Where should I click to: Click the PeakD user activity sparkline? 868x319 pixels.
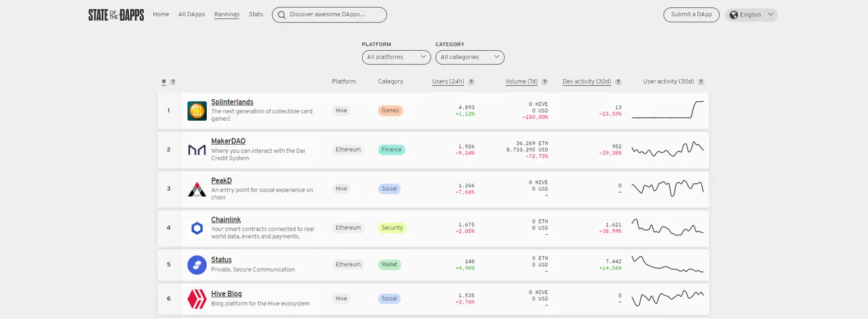667,188
